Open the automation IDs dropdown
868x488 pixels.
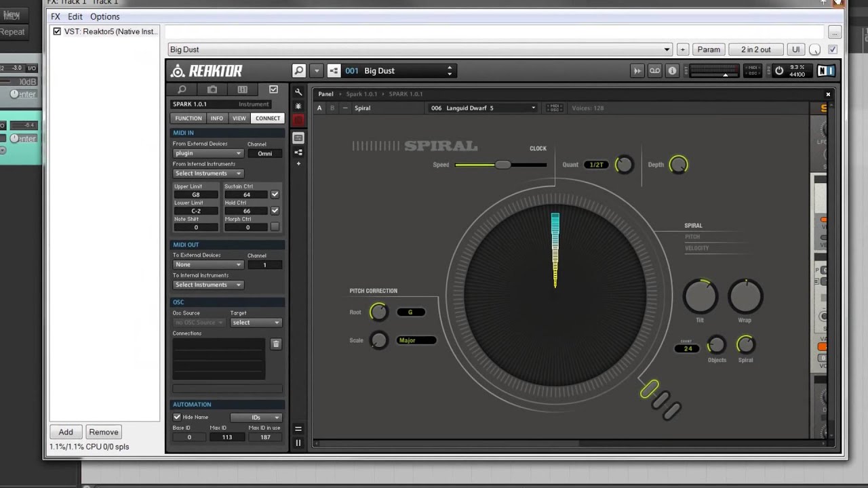click(x=256, y=418)
